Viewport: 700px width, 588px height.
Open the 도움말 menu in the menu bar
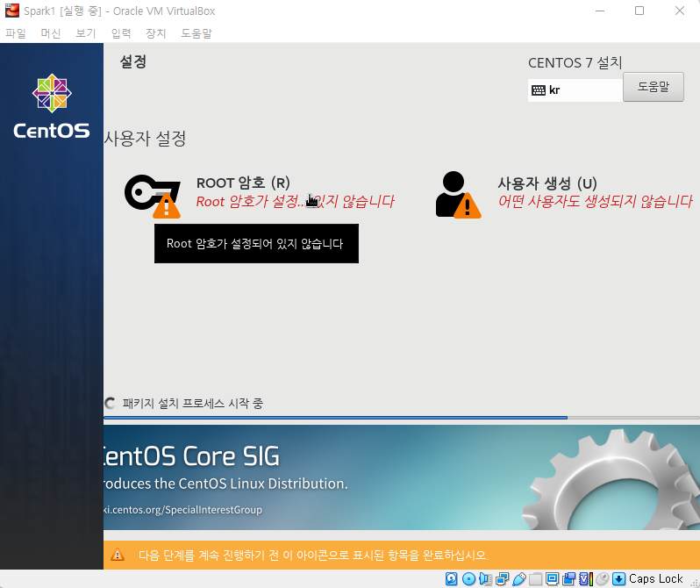[196, 33]
